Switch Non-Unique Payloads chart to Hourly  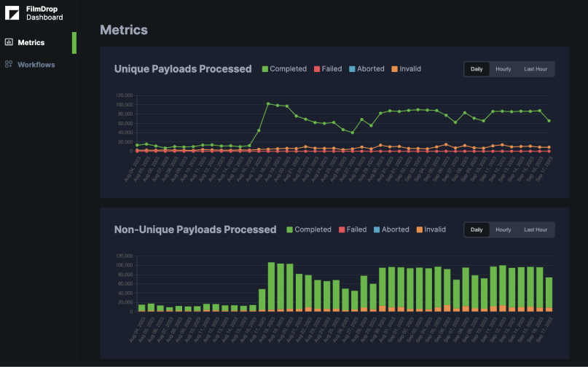[503, 229]
